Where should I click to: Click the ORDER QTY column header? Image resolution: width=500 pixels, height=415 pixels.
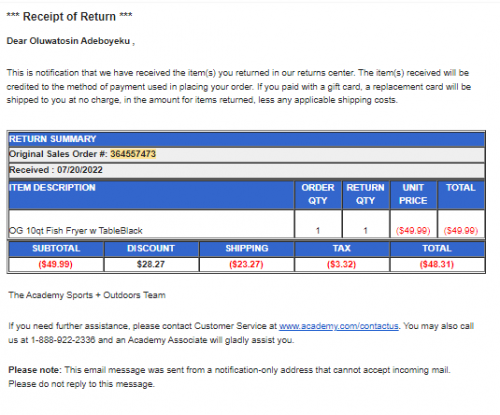point(318,195)
